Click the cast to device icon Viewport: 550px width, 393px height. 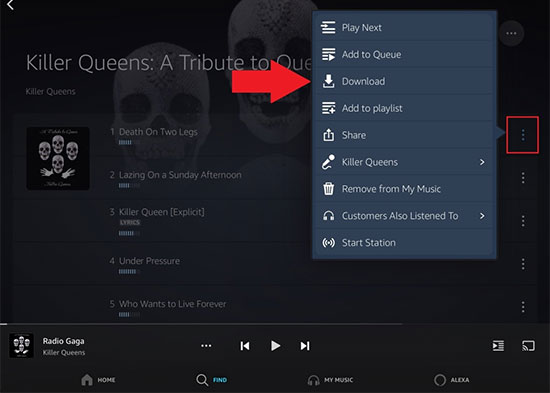tap(528, 346)
